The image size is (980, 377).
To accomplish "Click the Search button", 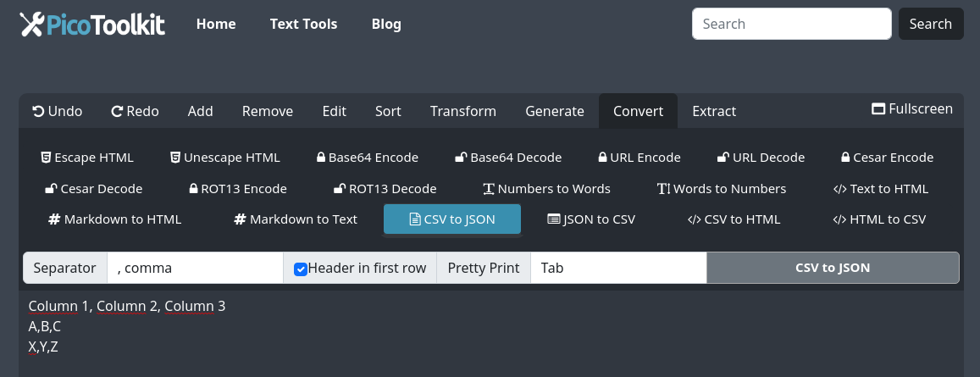I will (x=931, y=24).
